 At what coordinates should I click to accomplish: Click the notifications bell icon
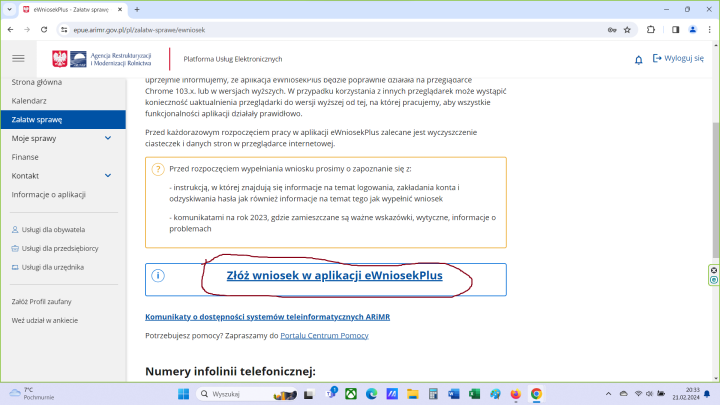(x=638, y=59)
